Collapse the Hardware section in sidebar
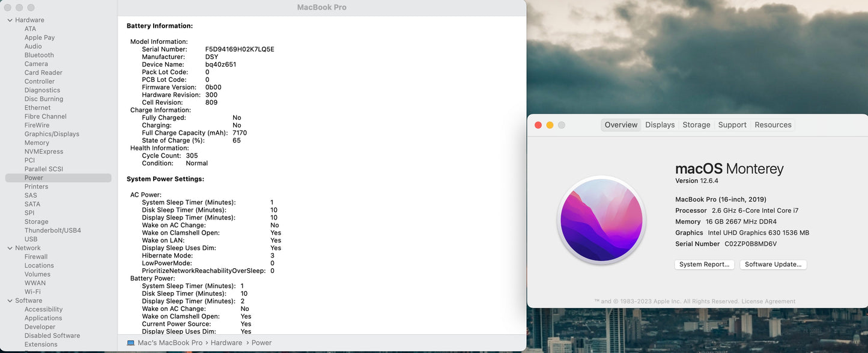The width and height of the screenshot is (868, 353). pyautogui.click(x=10, y=20)
